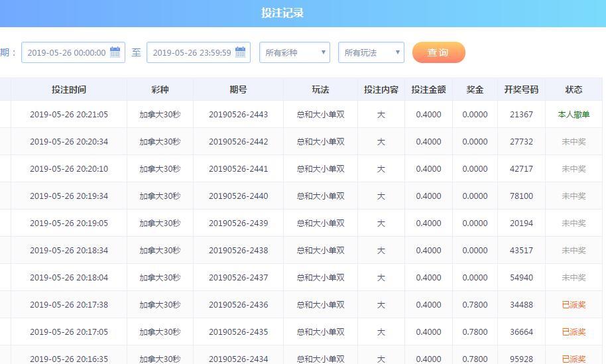Click draw number 95928
The width and height of the screenshot is (606, 364).
click(521, 359)
